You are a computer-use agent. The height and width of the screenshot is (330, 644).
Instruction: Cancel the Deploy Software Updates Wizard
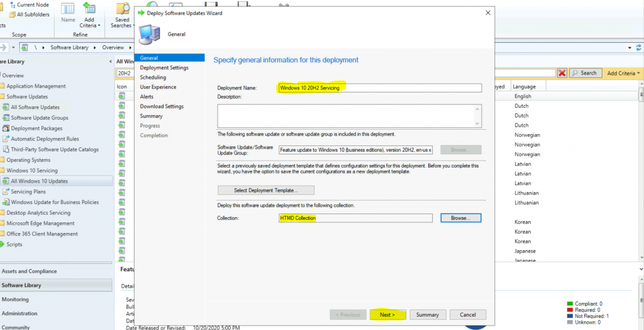click(468, 314)
